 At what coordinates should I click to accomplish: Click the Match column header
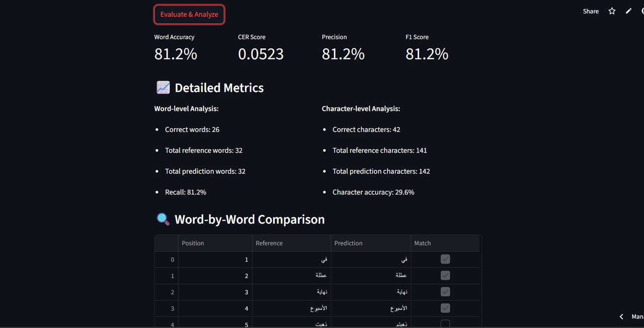tap(445, 243)
